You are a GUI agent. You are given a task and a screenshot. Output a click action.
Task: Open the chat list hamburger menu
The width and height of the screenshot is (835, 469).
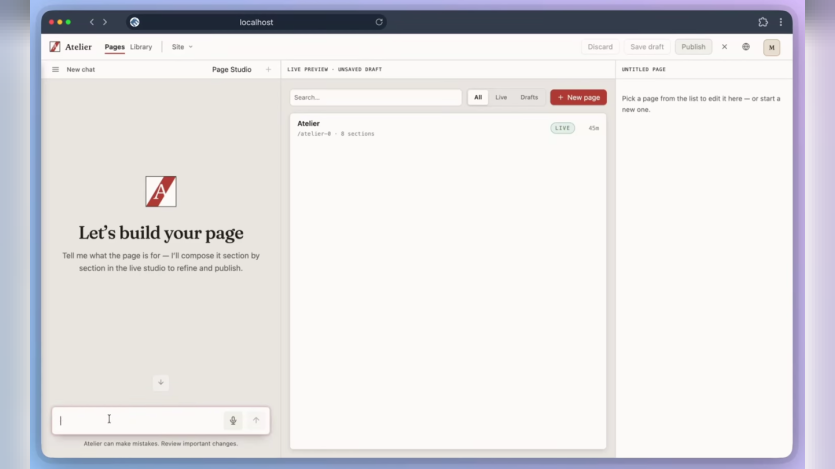[55, 69]
